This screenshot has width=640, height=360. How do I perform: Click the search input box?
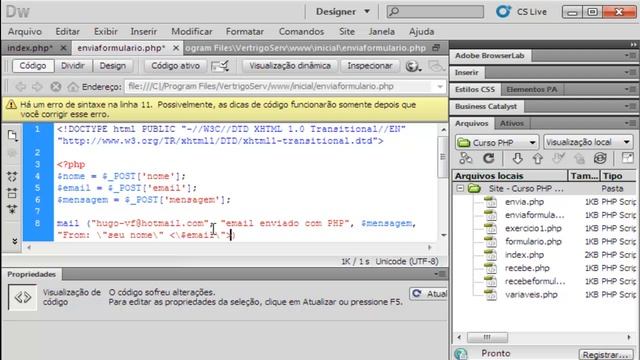[x=435, y=11]
